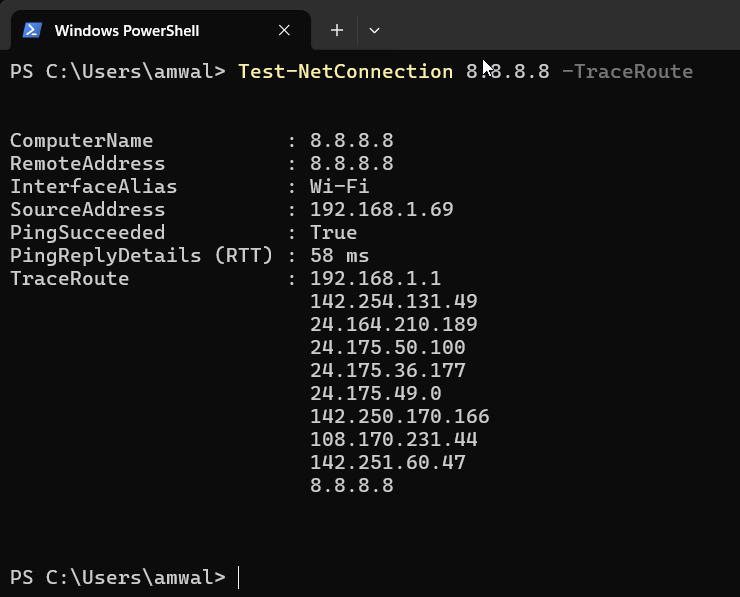Click the ComputerName label in the output
The height and width of the screenshot is (597, 740).
[x=81, y=140]
